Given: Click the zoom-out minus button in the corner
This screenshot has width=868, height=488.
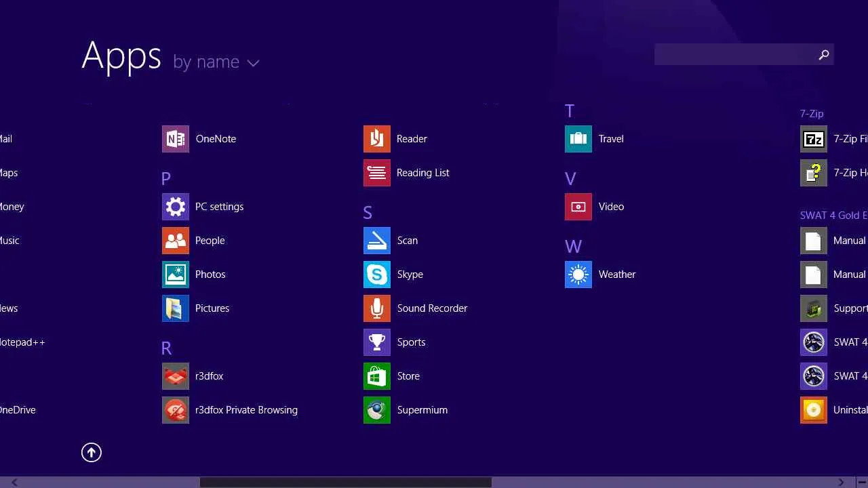Looking at the screenshot, I should (x=861, y=483).
